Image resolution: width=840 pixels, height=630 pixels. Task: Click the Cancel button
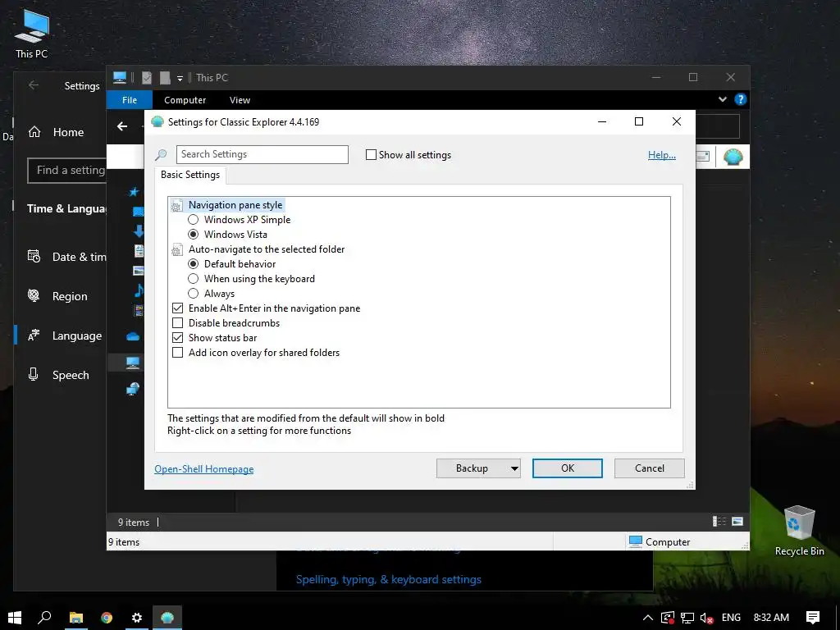[650, 468]
